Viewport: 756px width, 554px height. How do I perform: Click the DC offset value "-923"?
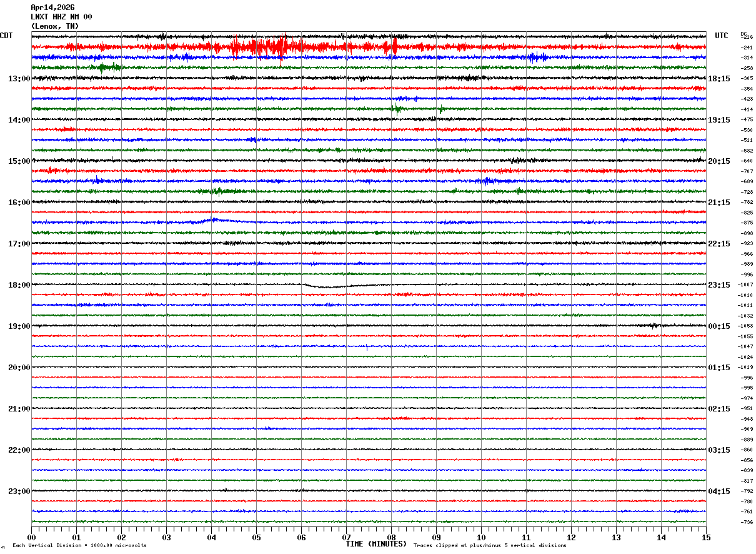[747, 243]
